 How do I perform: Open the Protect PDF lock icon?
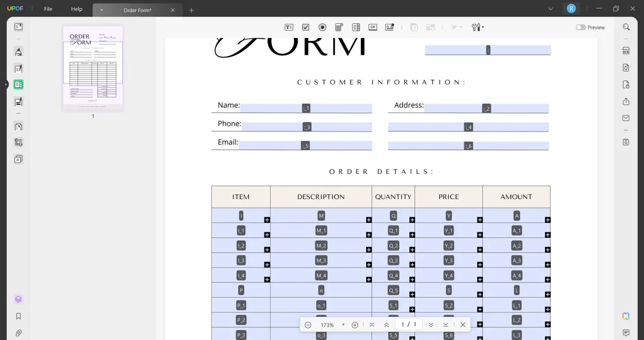626,85
